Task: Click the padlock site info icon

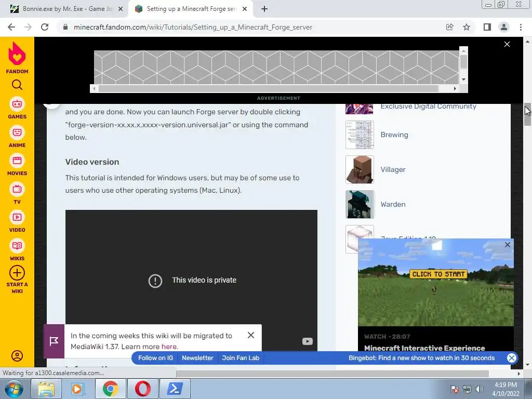Action: [65, 27]
